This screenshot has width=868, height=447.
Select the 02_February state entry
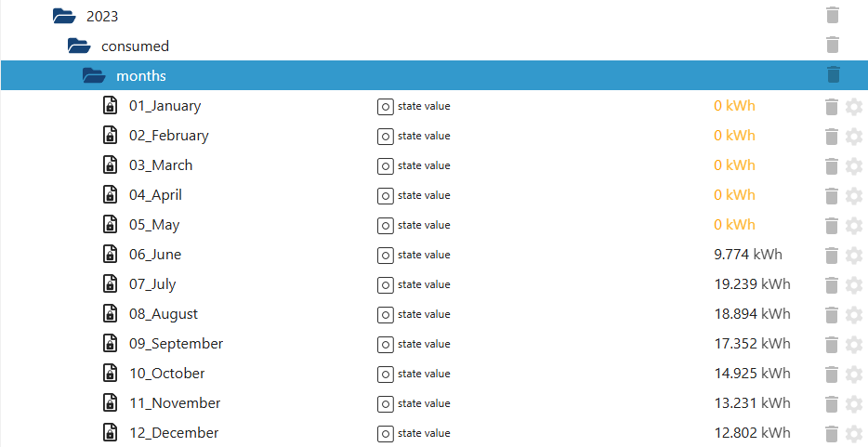168,136
